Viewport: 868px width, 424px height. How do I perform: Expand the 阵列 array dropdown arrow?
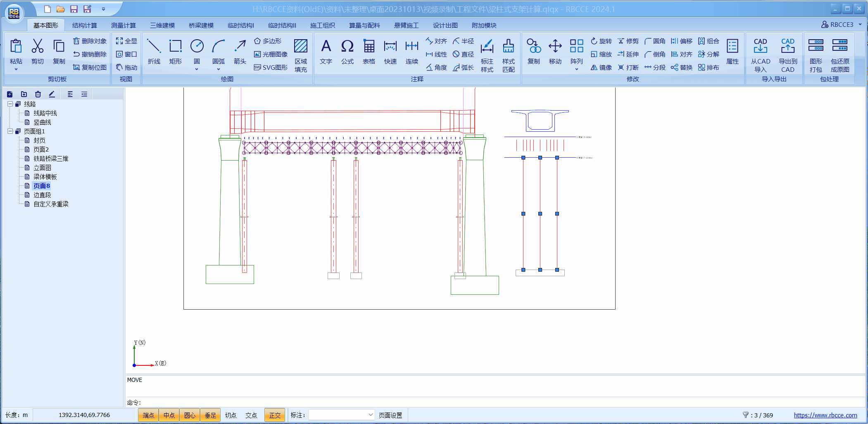[x=576, y=69]
